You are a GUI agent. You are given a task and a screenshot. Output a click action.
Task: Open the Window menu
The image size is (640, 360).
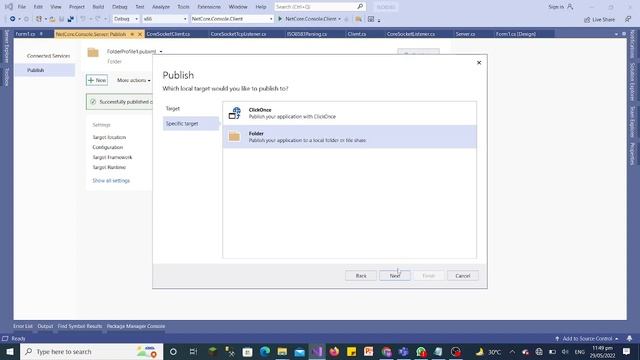tap(238, 7)
